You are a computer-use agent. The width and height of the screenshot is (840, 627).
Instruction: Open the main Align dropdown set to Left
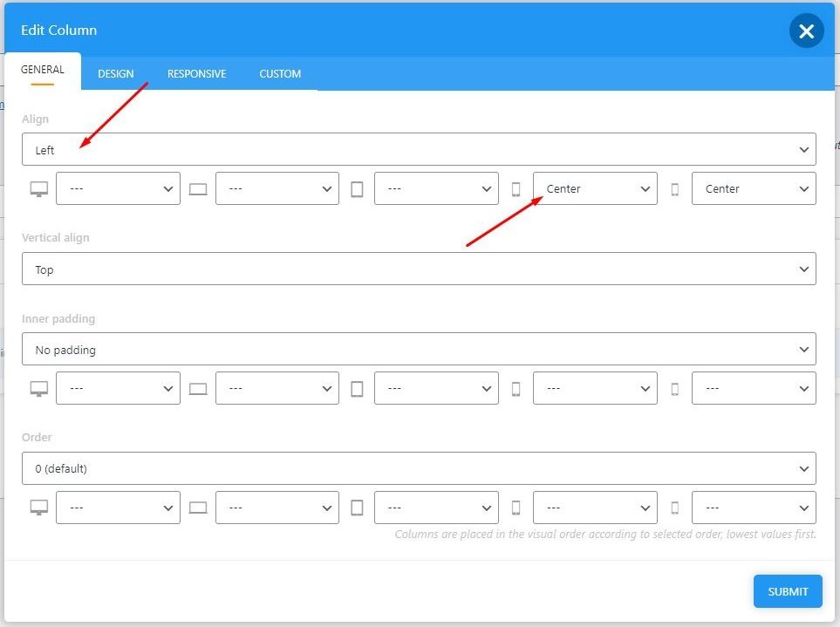419,149
